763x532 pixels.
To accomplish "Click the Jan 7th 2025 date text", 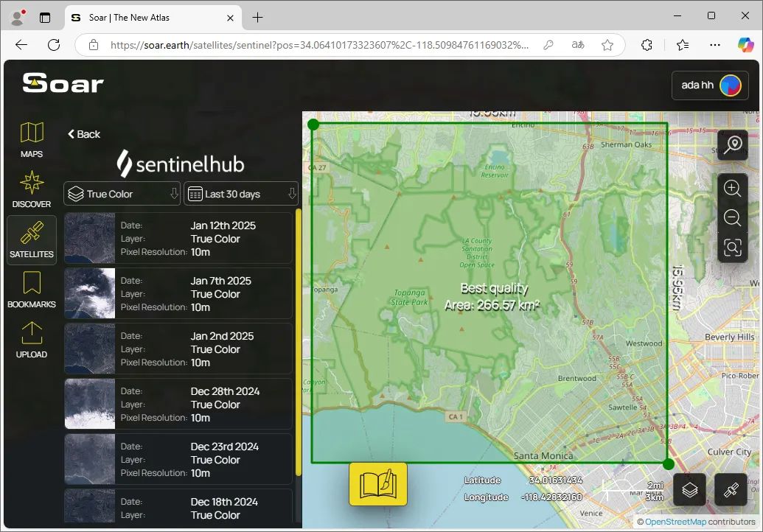I will (221, 281).
